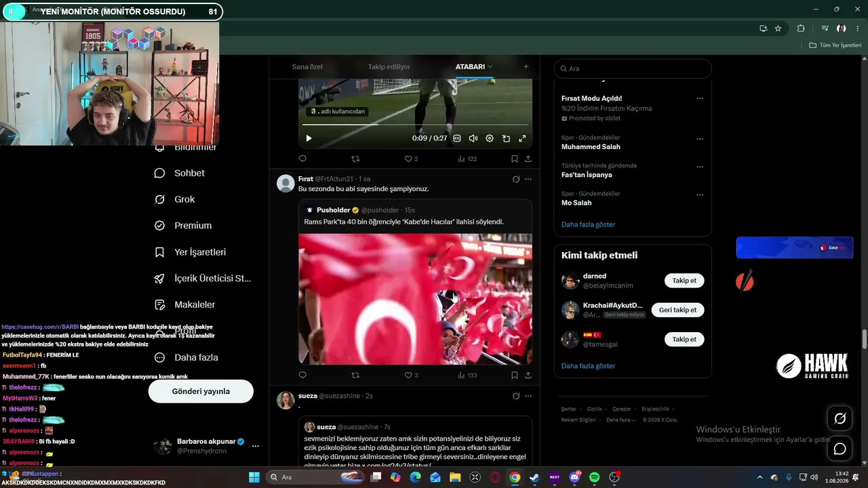Image resolution: width=868 pixels, height=488 pixels.
Task: Open more options on sueza's post
Action: pos(528,396)
